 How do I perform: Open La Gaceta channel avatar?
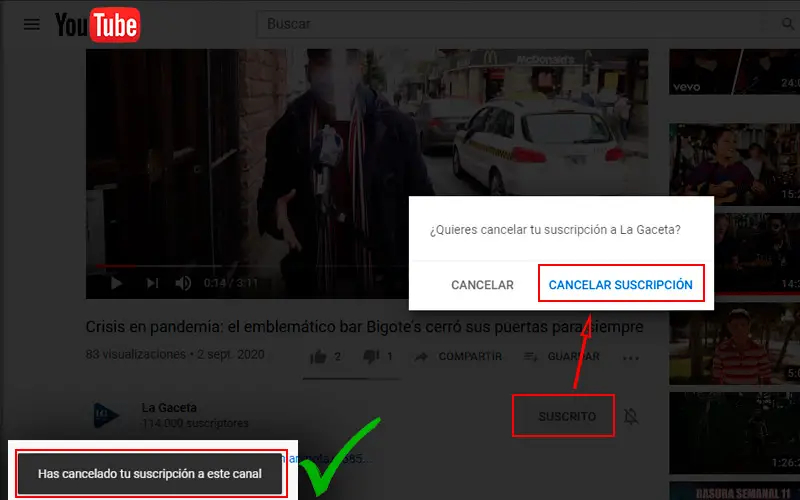tap(107, 415)
